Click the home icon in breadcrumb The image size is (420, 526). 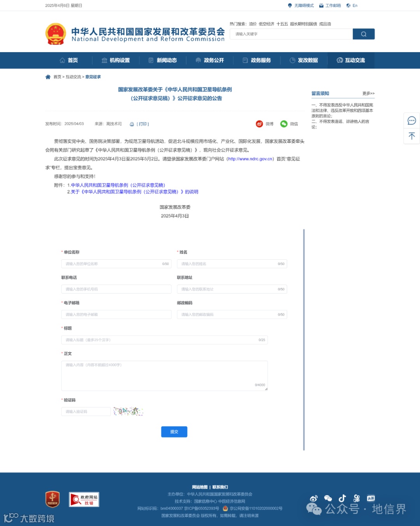(48, 77)
